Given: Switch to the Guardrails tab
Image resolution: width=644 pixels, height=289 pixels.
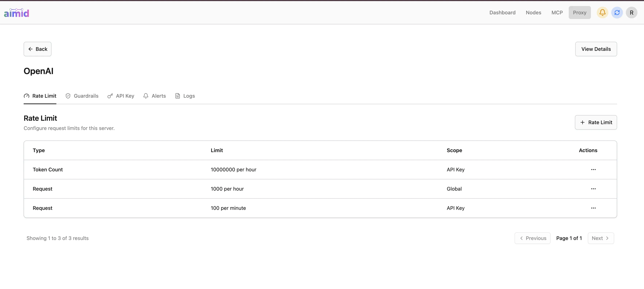Looking at the screenshot, I should click(82, 96).
